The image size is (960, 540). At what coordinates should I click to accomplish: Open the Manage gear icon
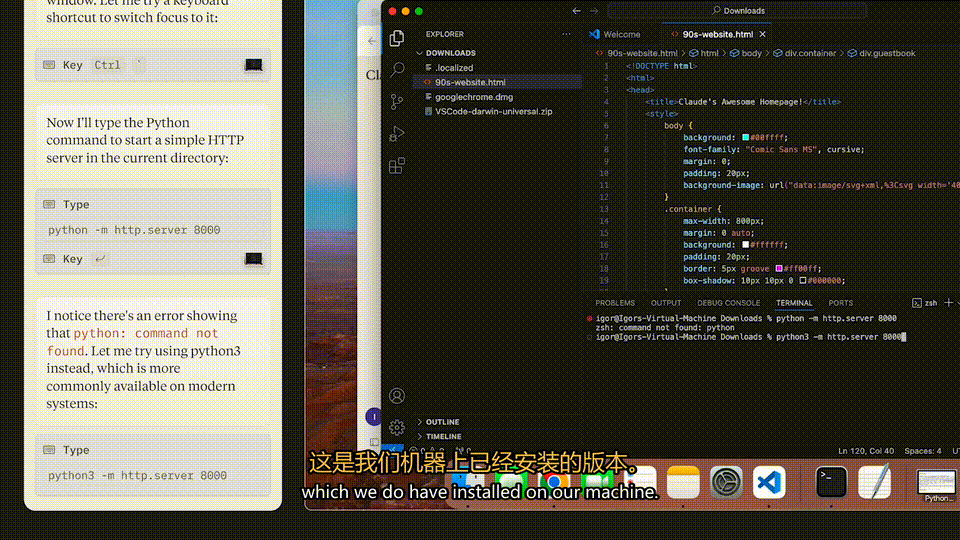397,427
